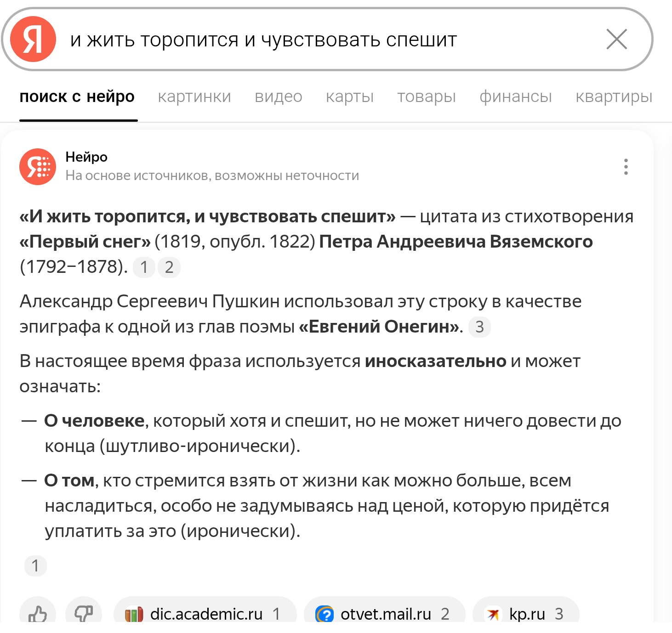Select the поиск с нейро tab

click(x=77, y=97)
